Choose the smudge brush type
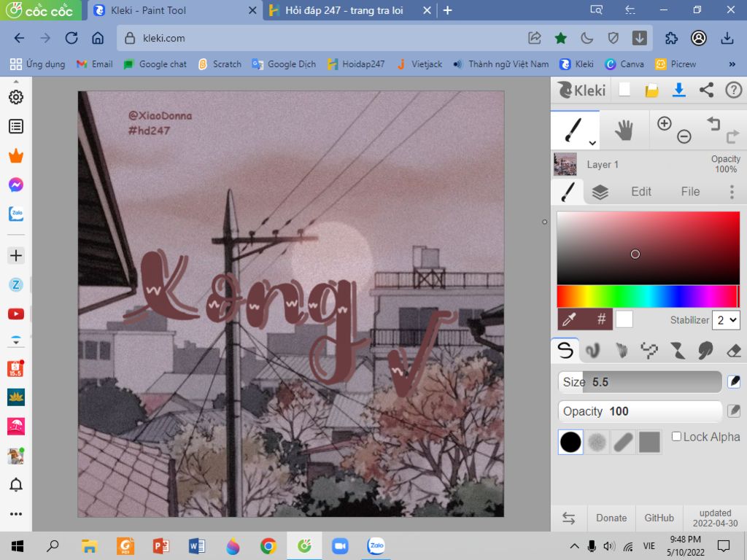Viewport: 747px width, 560px height. [x=705, y=351]
